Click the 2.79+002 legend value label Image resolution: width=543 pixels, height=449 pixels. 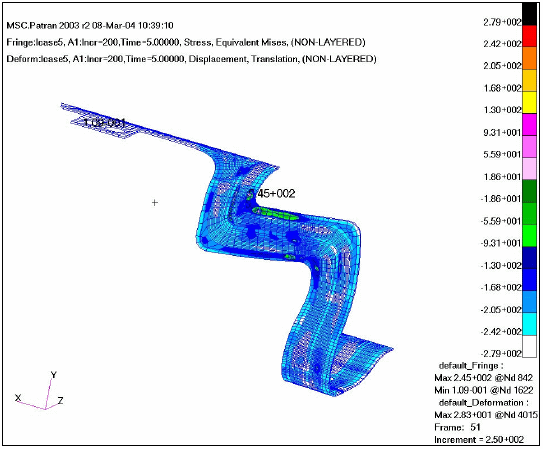[x=502, y=23]
